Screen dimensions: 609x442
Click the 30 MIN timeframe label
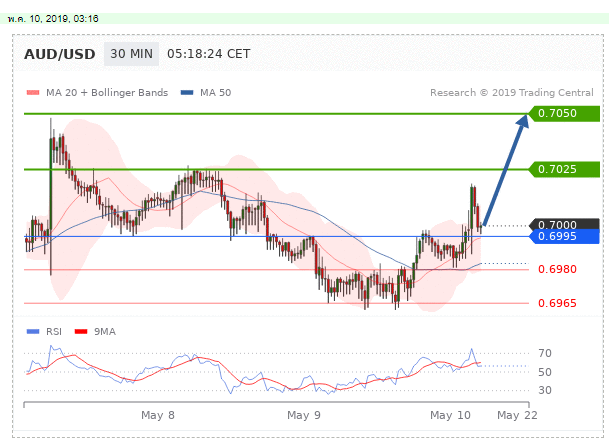point(131,54)
